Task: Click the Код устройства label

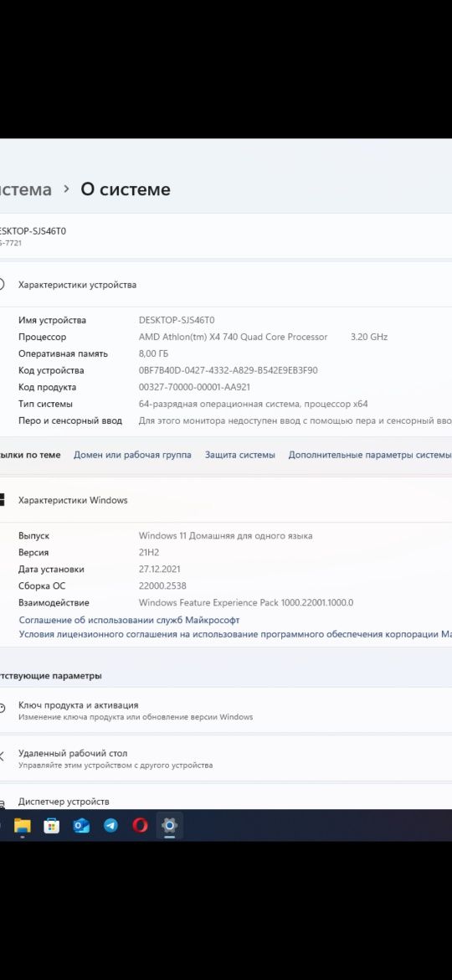Action: pyautogui.click(x=51, y=370)
